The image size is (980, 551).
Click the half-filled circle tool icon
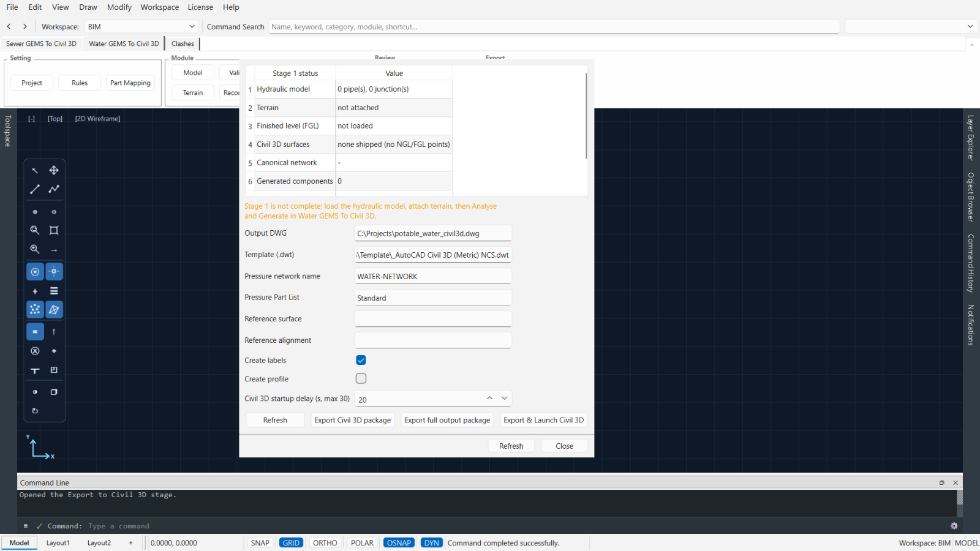pos(35,392)
